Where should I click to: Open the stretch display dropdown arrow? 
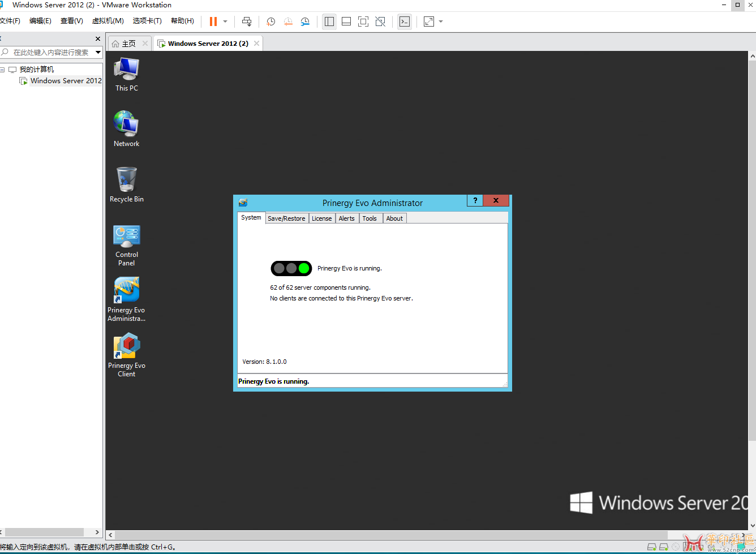pos(441,22)
